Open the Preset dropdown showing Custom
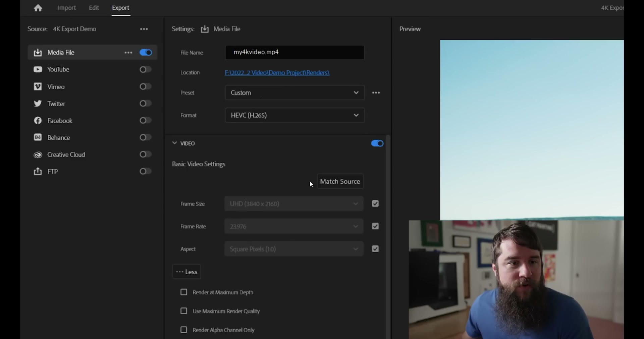This screenshot has height=339, width=644. [x=294, y=92]
